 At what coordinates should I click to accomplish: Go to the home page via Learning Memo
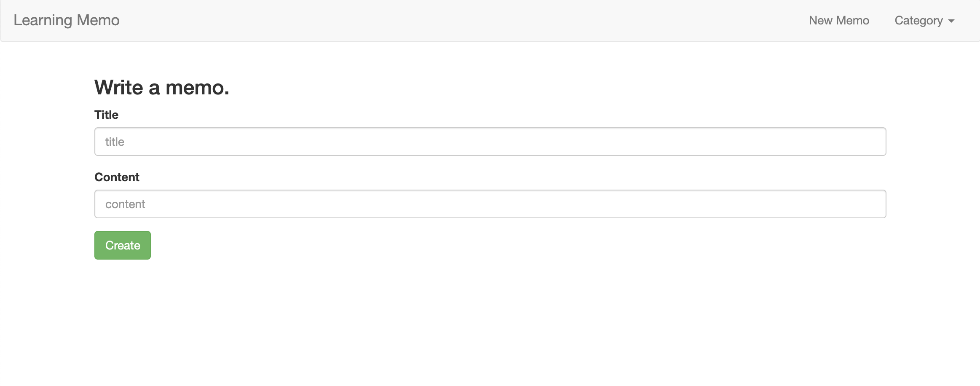pyautogui.click(x=66, y=20)
